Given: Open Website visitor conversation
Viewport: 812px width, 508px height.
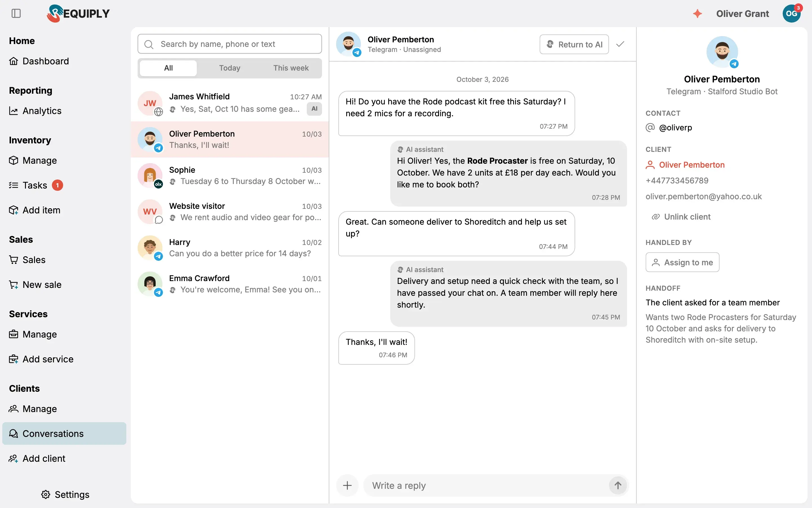Looking at the screenshot, I should [230, 212].
